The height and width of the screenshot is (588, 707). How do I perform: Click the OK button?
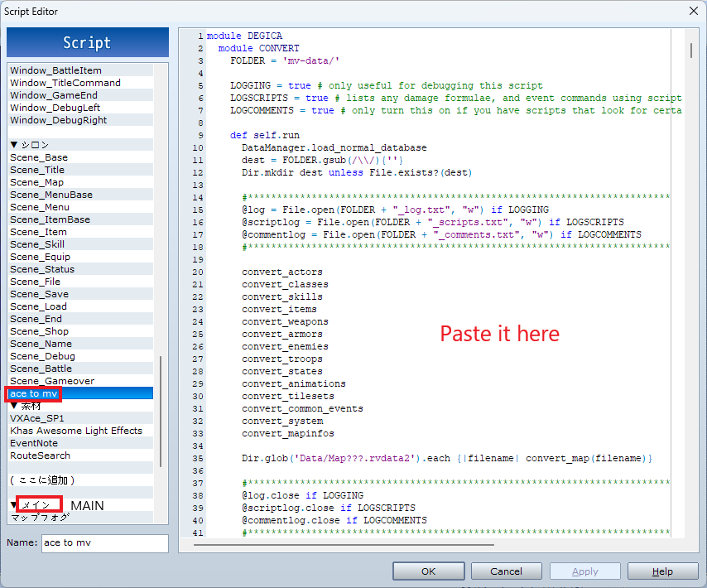pyautogui.click(x=428, y=571)
